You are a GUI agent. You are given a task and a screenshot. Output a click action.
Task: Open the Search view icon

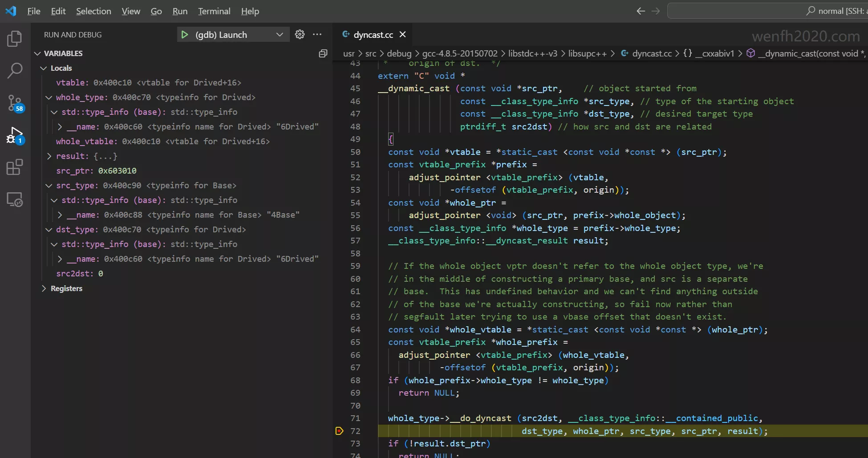(15, 70)
